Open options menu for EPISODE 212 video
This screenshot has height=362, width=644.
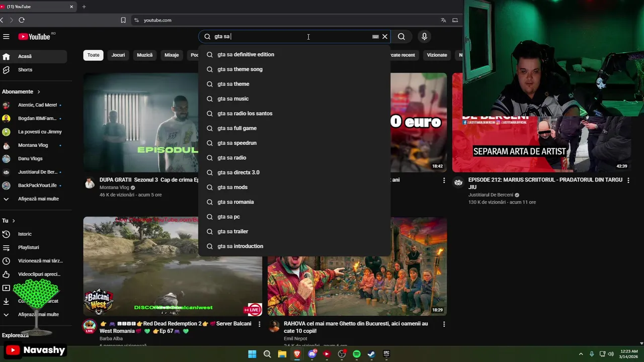(628, 180)
